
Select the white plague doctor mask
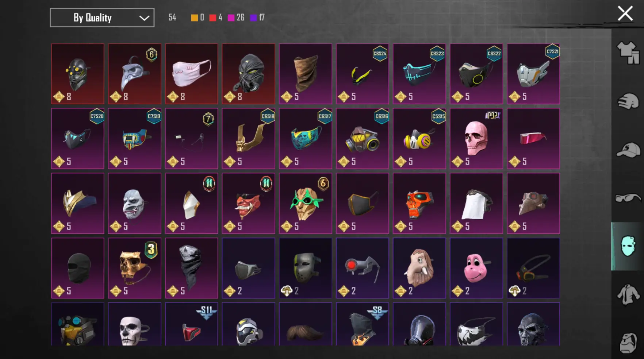tap(134, 74)
